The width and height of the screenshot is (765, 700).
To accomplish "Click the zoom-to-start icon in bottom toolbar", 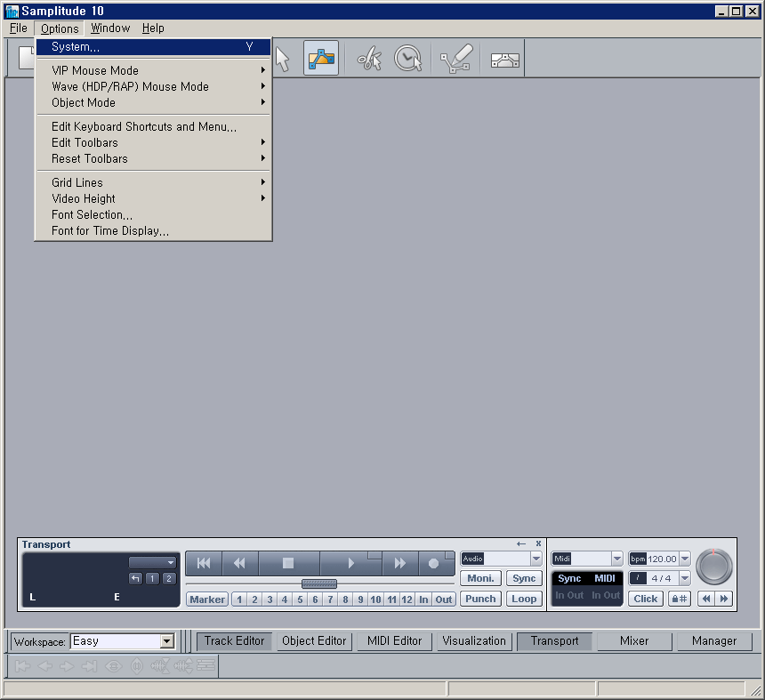I will tap(22, 666).
